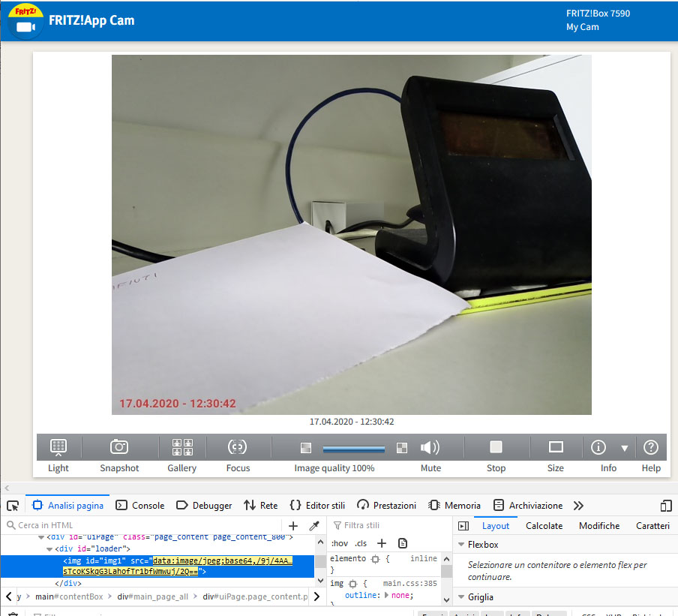
Task: Create a new node with plus icon
Action: point(293,526)
